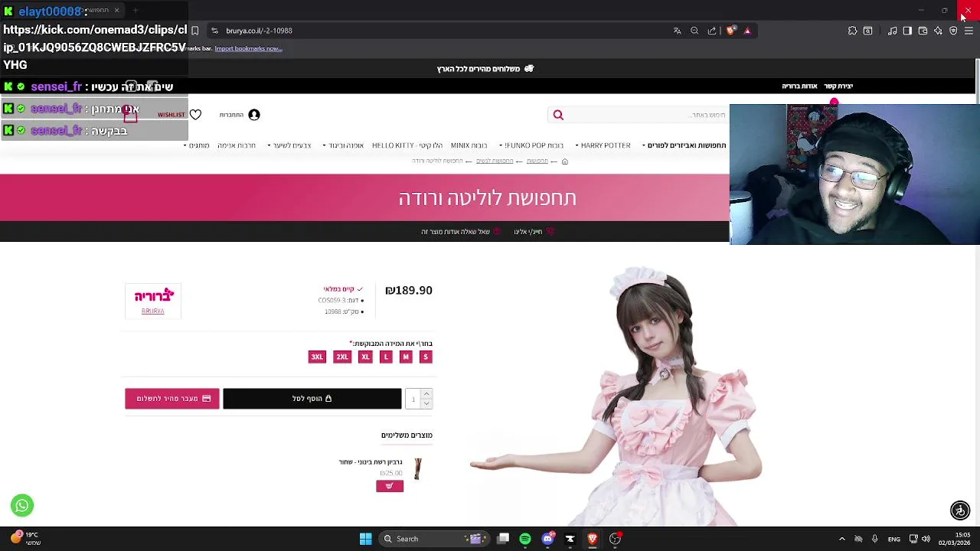Click Import bookmarks now link
980x551 pixels.
coord(248,48)
